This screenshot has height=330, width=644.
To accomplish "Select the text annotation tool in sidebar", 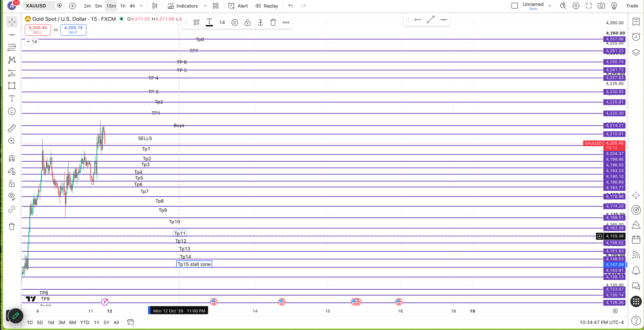I will pos(12,98).
